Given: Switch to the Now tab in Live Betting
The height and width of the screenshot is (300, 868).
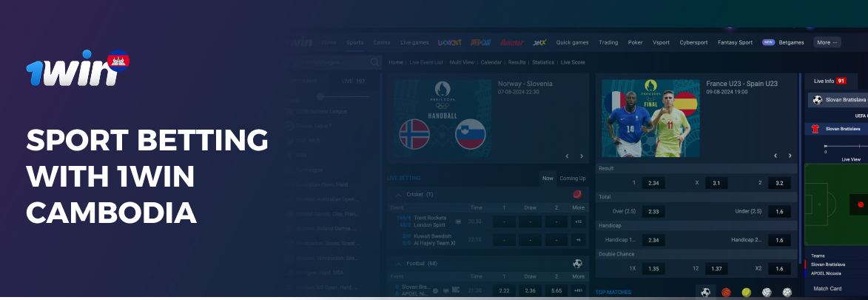Looking at the screenshot, I should click(548, 179).
